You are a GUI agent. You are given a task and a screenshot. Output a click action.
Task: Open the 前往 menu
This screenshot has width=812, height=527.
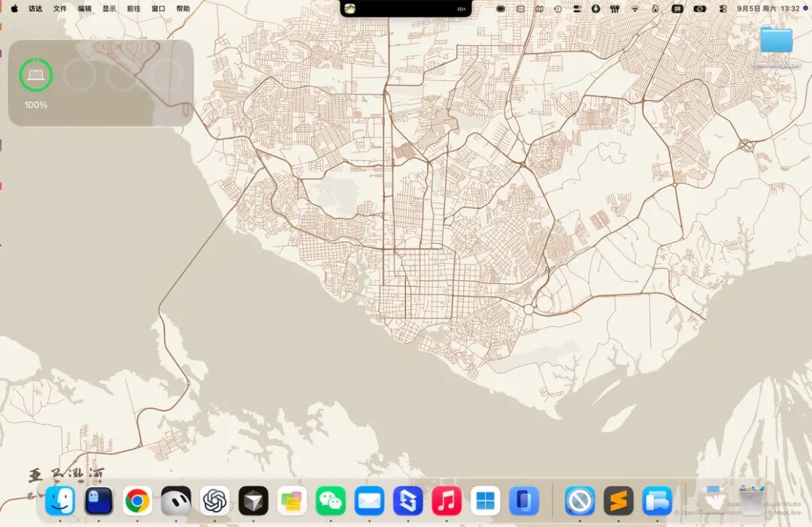pos(134,8)
